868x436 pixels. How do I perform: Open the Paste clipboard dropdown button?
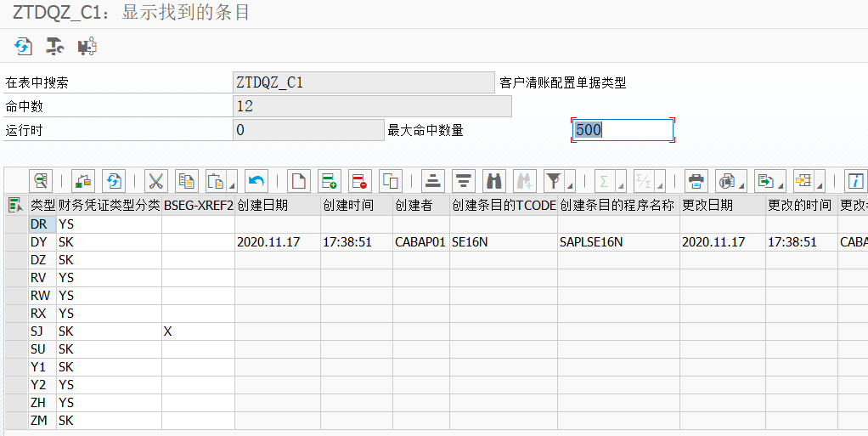(x=221, y=181)
